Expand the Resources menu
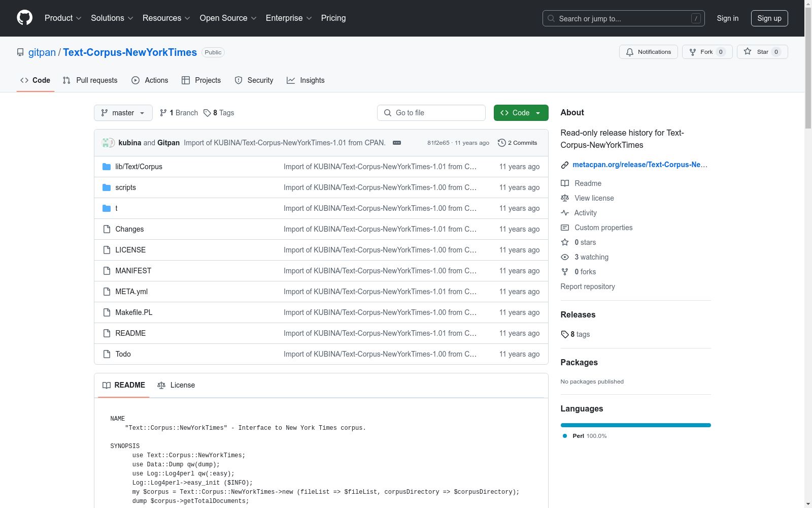Viewport: 812px width, 508px height. tap(166, 18)
